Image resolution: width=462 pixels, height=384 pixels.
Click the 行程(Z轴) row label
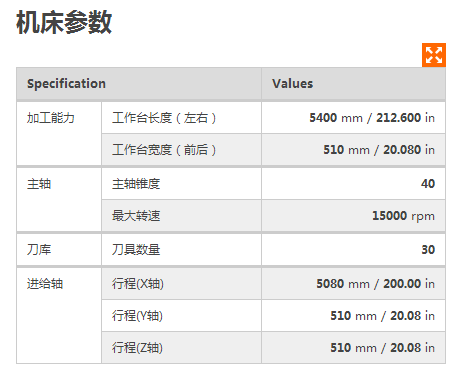point(137,348)
